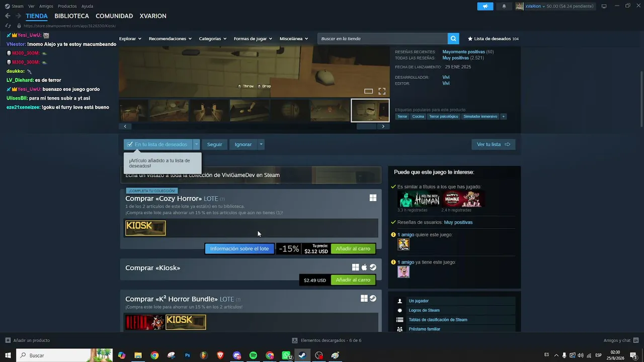Open the wishlist options dropdown arrow

[197, 144]
